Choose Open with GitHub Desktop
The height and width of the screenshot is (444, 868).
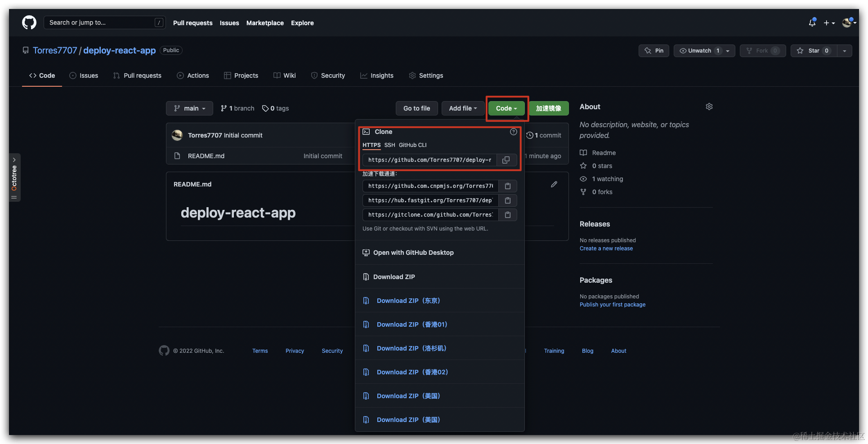[440, 253]
